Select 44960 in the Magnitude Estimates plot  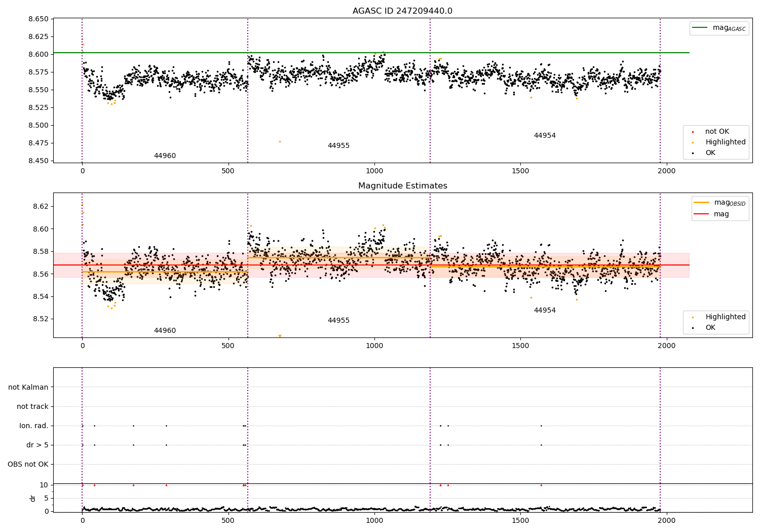click(x=165, y=331)
